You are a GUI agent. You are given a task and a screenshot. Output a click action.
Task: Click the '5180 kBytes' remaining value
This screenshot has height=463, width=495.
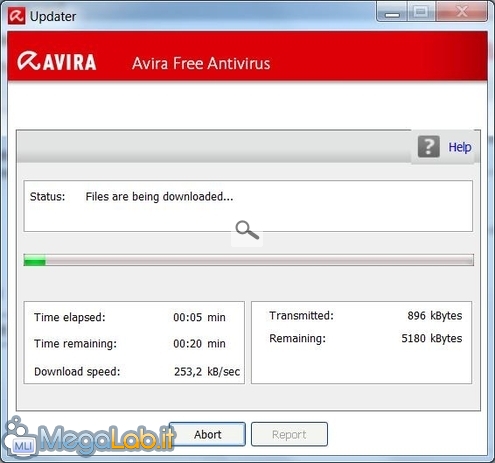pyautogui.click(x=432, y=338)
